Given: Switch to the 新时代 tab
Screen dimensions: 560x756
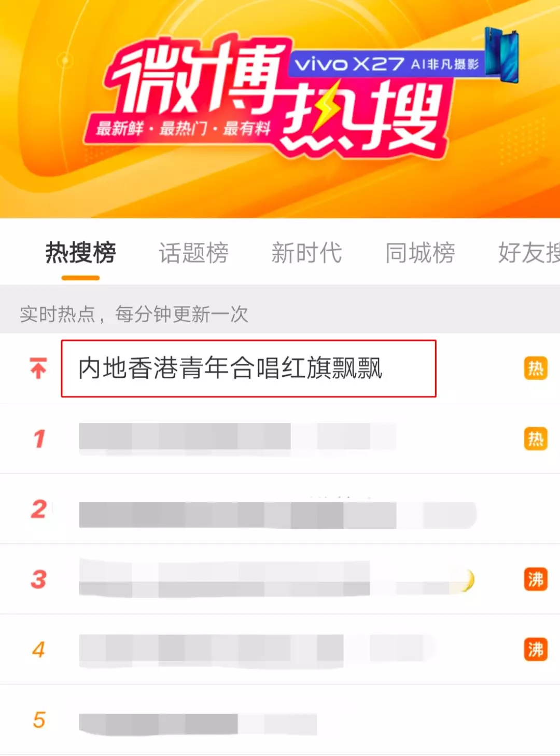Looking at the screenshot, I should pos(306,253).
